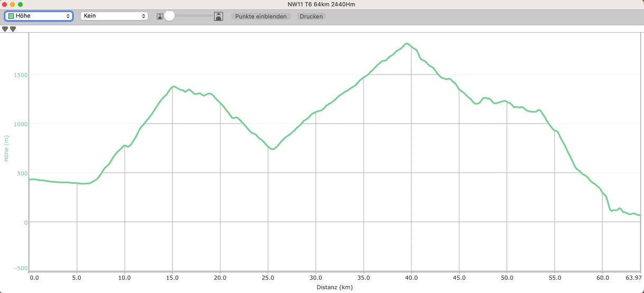The image size is (644, 293).
Task: Open the Kein secondary data dropdown
Action: pyautogui.click(x=114, y=16)
